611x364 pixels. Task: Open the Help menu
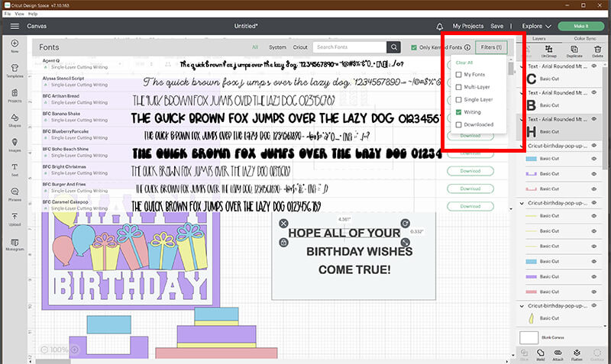point(33,14)
